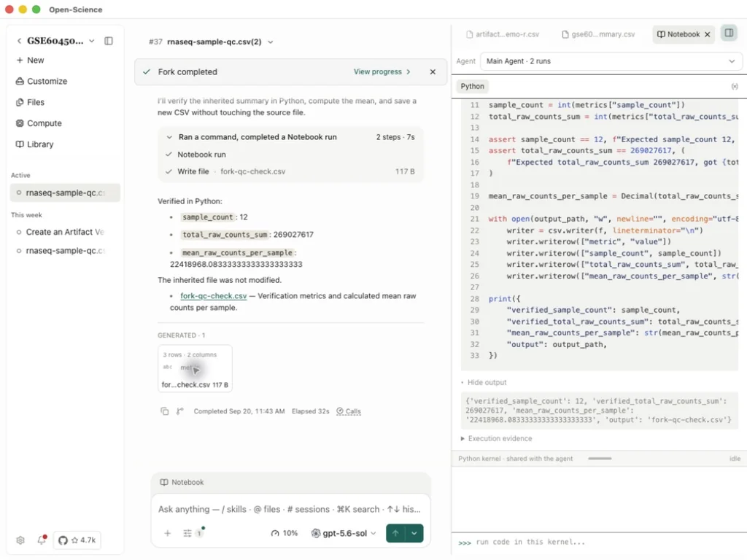The image size is (747, 560).
Task: Click View progress link
Action: (x=382, y=71)
